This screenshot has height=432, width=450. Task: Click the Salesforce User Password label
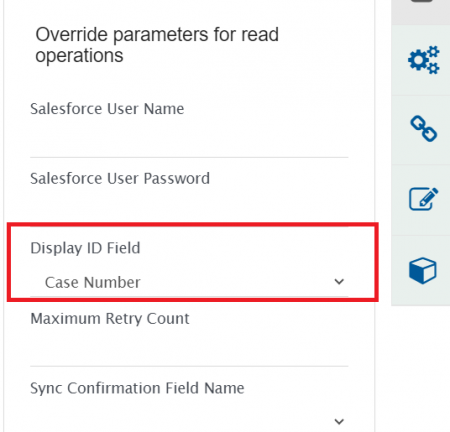coord(120,178)
